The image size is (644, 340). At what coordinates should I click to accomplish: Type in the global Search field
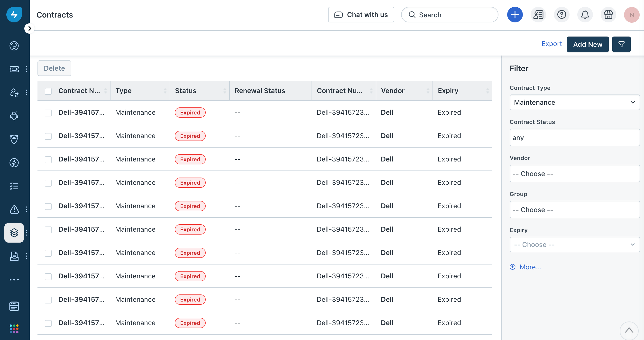click(x=450, y=15)
